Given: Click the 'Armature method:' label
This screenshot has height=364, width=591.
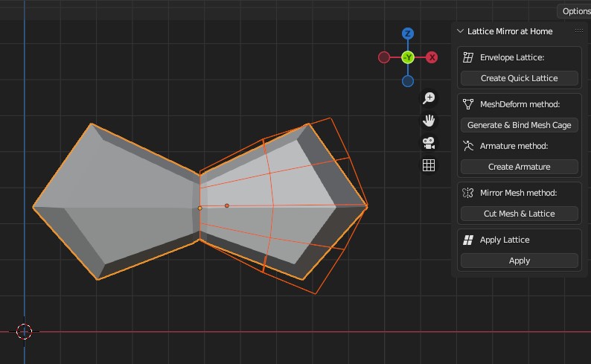Looking at the screenshot, I should (x=514, y=146).
